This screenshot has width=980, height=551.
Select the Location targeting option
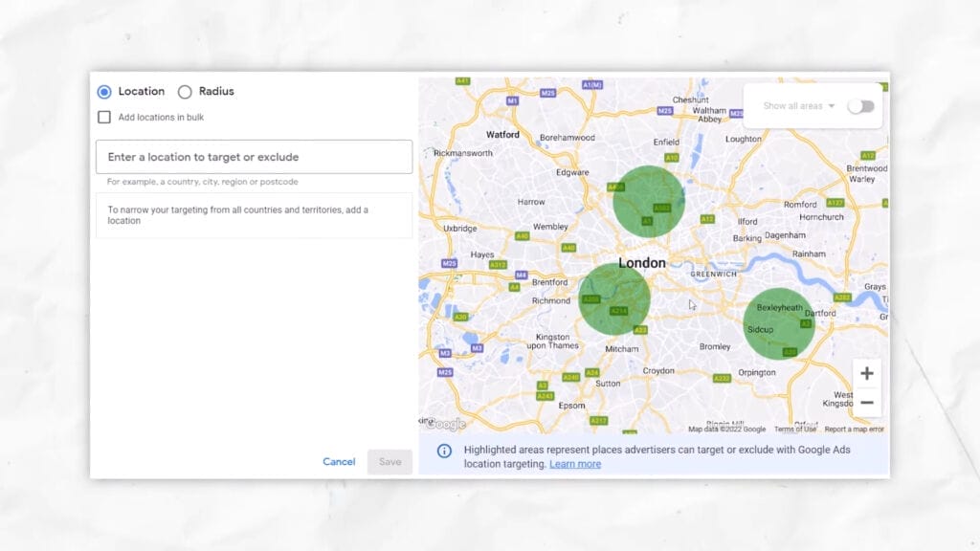click(x=105, y=91)
